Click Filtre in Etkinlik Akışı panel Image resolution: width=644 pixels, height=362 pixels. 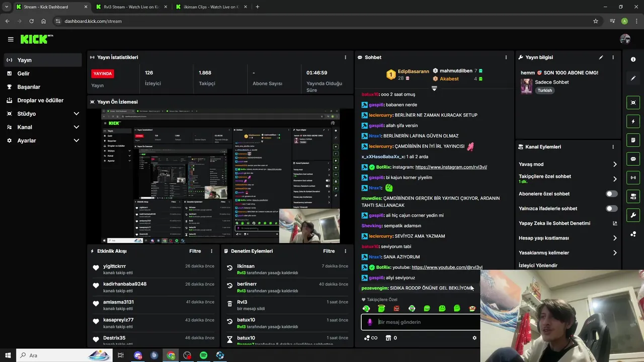tap(195, 251)
